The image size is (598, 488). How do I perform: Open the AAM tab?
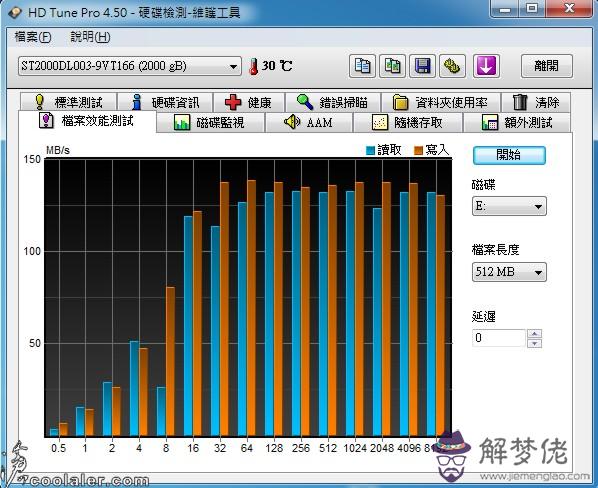click(x=309, y=122)
